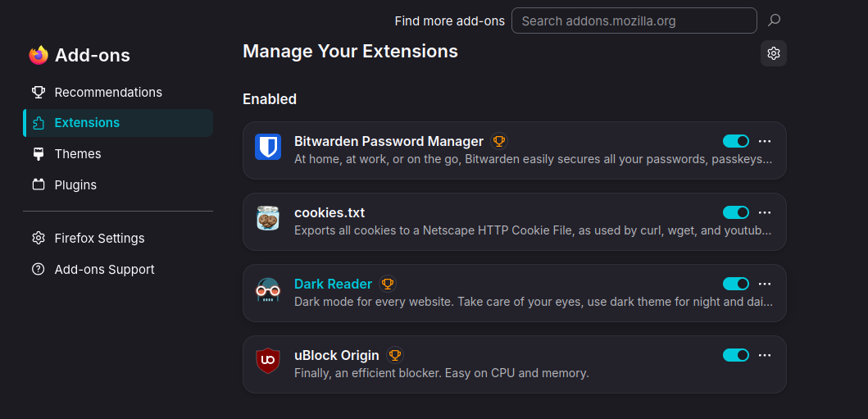This screenshot has width=868, height=419.
Task: Focus the Search addons.mozilla.org field
Action: coord(634,21)
